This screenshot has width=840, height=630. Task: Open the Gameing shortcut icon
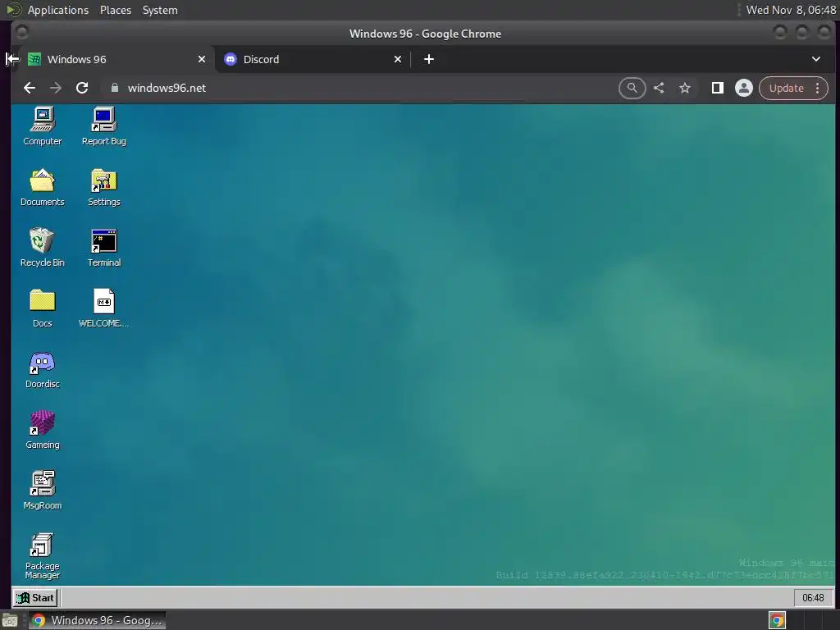(x=43, y=430)
